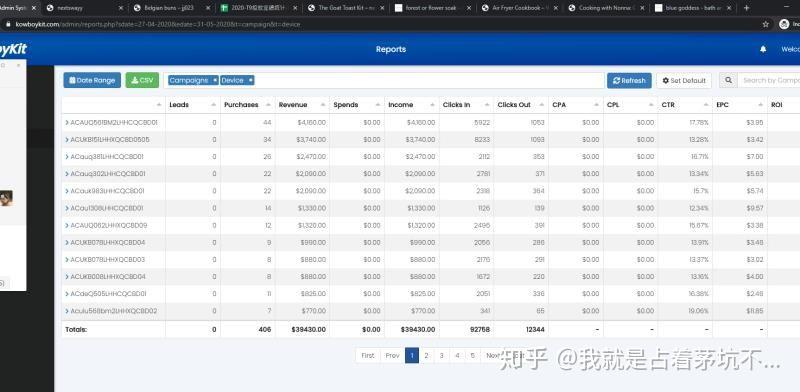Go to the First results page
Image resolution: width=800 pixels, height=392 pixels.
pyautogui.click(x=368, y=355)
